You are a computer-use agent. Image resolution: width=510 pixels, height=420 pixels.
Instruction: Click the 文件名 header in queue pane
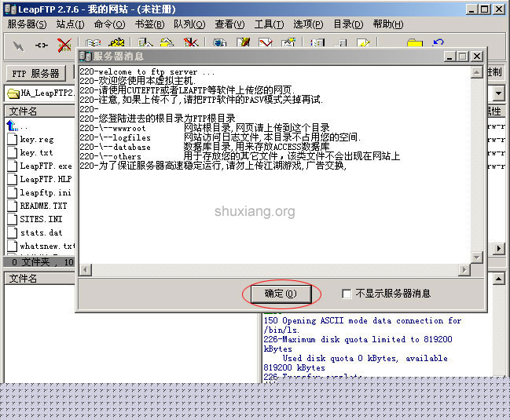(39, 279)
